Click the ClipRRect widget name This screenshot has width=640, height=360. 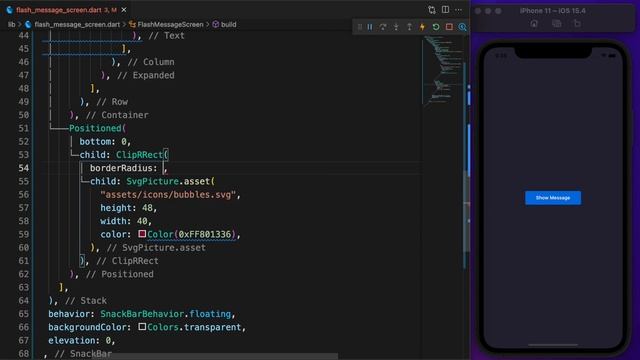(139, 155)
